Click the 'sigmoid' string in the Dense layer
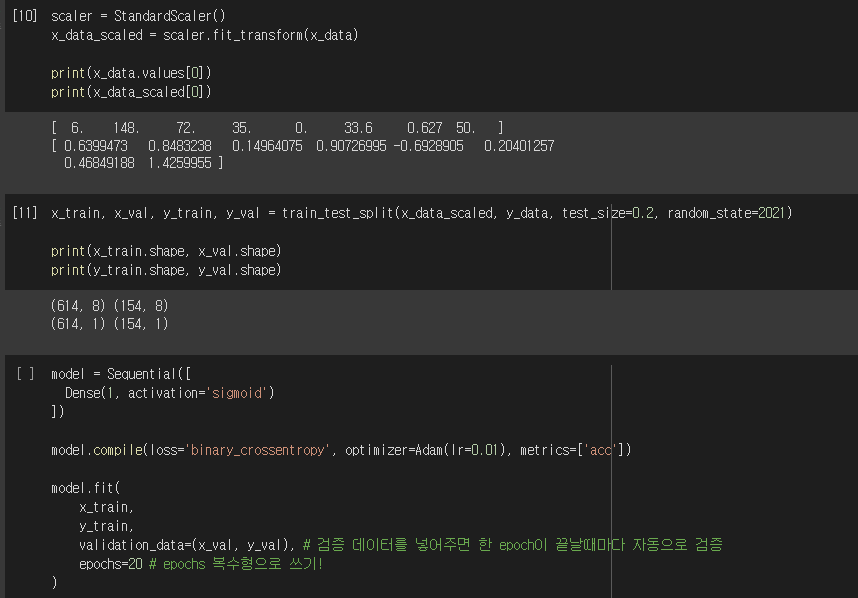The width and height of the screenshot is (858, 598). coord(236,393)
